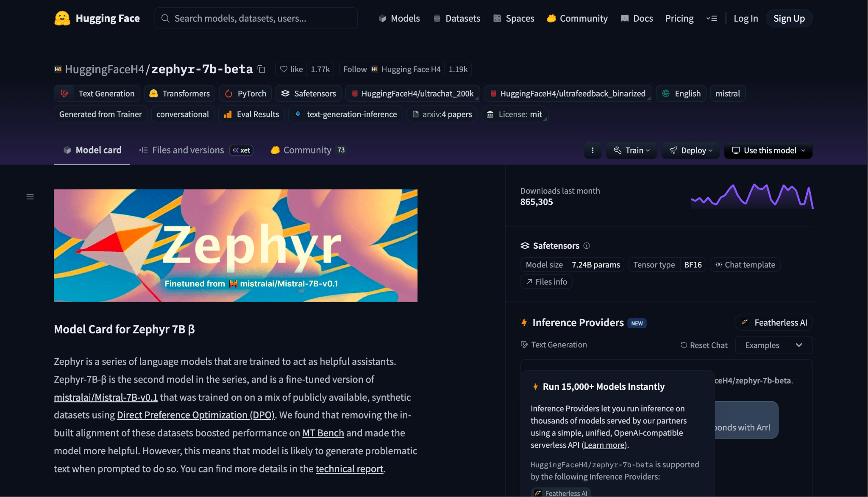Select the mistral tag
The image size is (868, 497).
727,93
